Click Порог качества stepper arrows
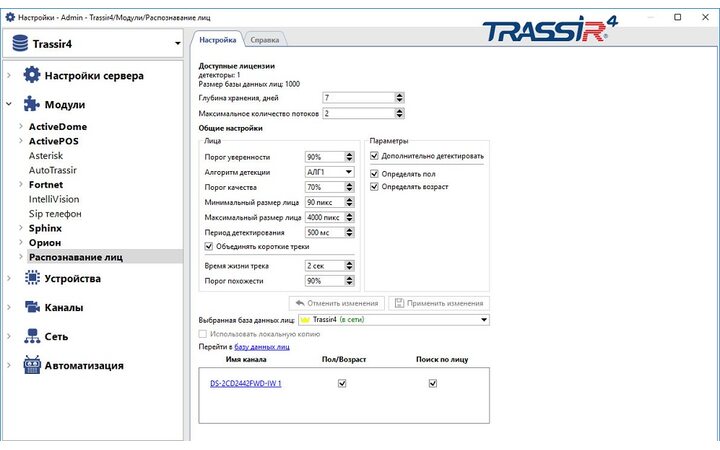 [x=349, y=187]
